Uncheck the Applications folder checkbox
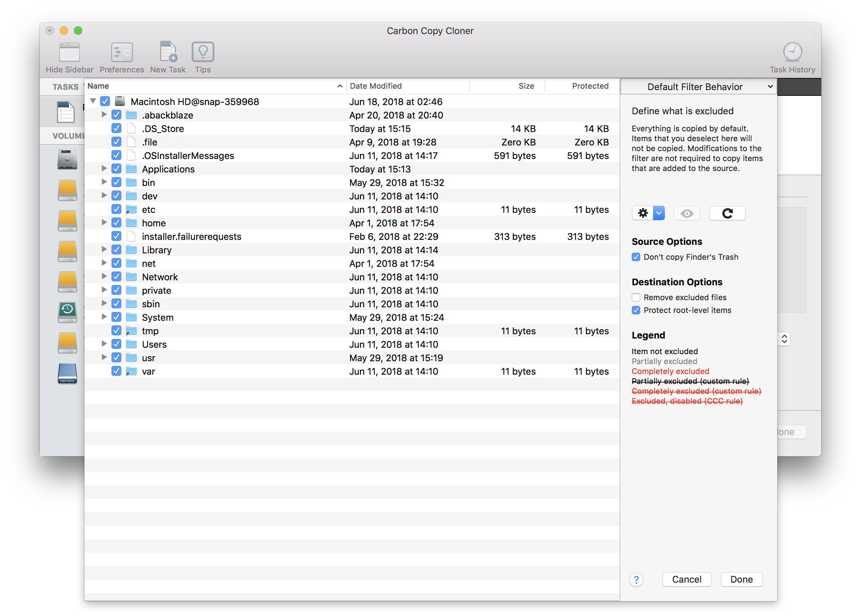 point(116,169)
